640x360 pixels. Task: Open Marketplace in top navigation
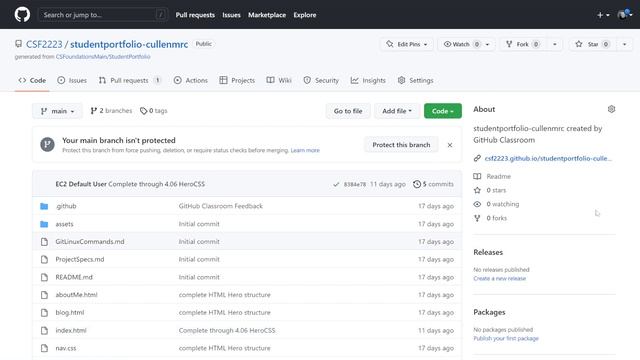coord(267,15)
